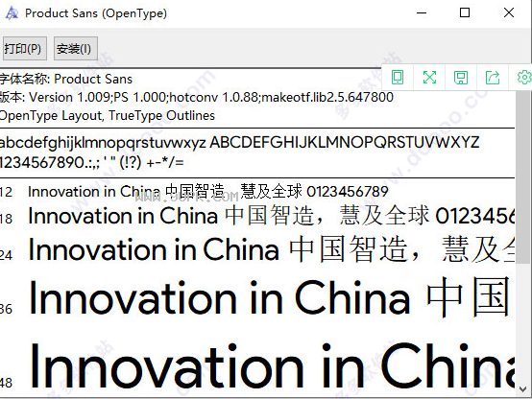Click the green phone-frame icon in the floating toolbar
The height and width of the screenshot is (399, 532).
pos(398,78)
